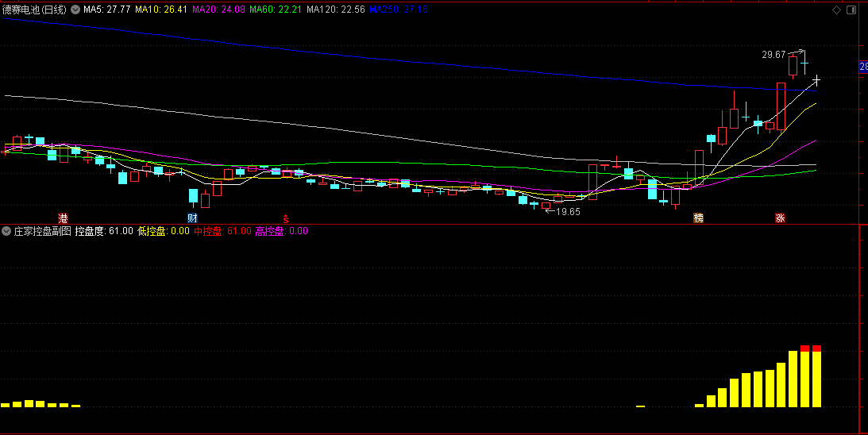Open the 财 financial report marker
This screenshot has height=435, width=868.
(x=192, y=218)
